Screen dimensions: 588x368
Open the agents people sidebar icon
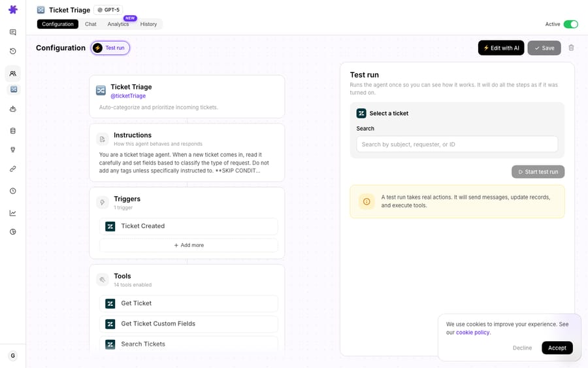coord(13,73)
